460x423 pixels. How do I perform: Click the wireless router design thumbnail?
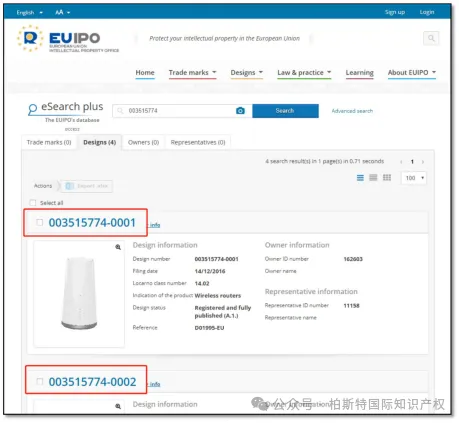pos(79,293)
